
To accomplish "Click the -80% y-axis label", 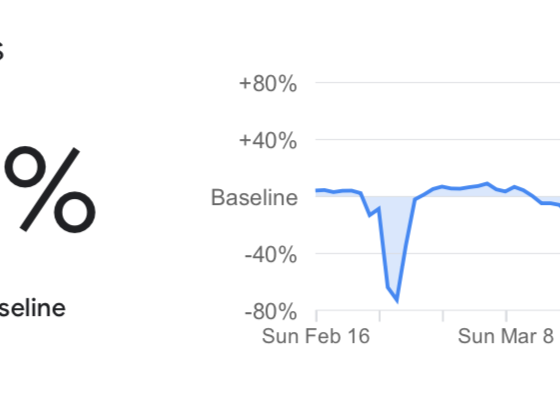I will [271, 311].
